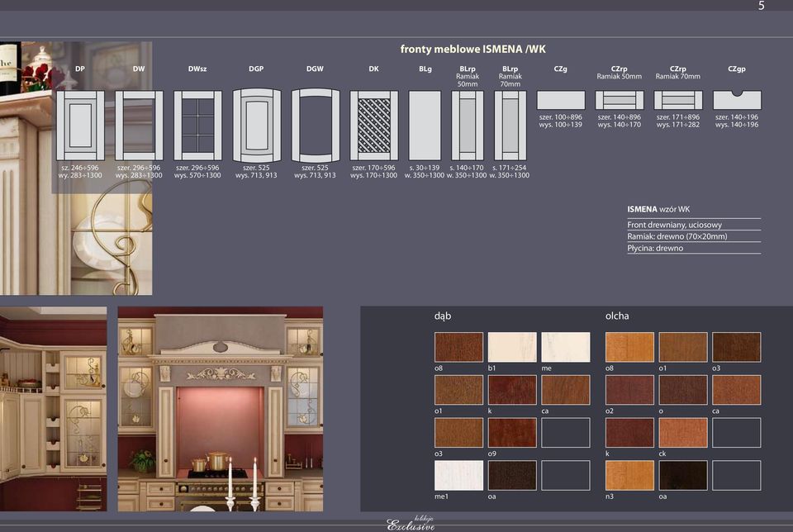Click the olcha ca orange swatch
Screen dimensions: 793x532
(736, 389)
